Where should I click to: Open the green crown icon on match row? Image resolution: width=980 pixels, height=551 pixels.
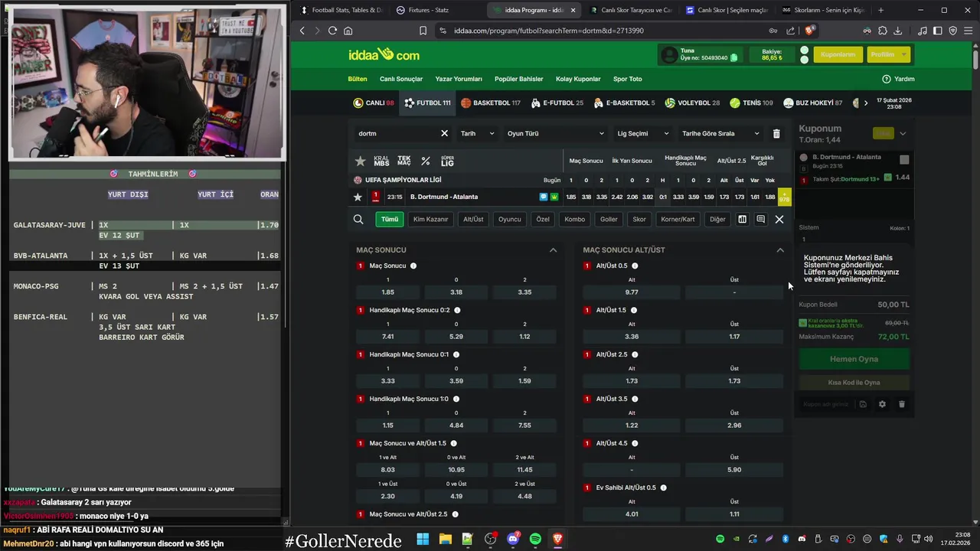(x=554, y=197)
